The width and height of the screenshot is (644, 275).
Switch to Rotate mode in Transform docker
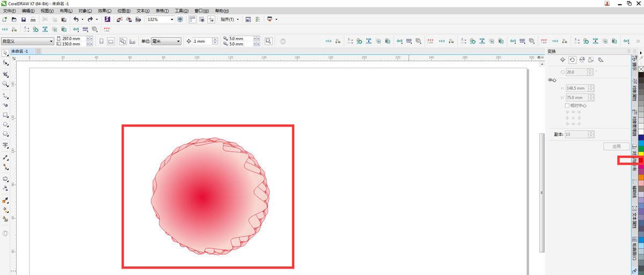pyautogui.click(x=572, y=60)
